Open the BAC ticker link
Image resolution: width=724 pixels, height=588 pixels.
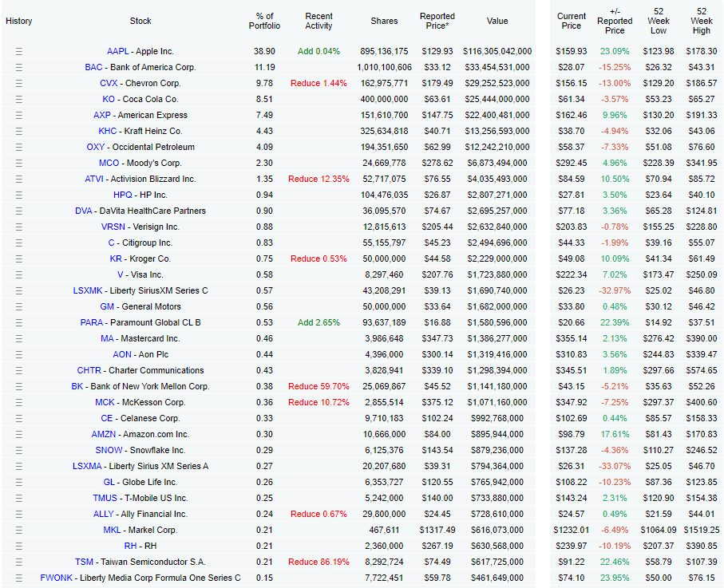click(93, 67)
